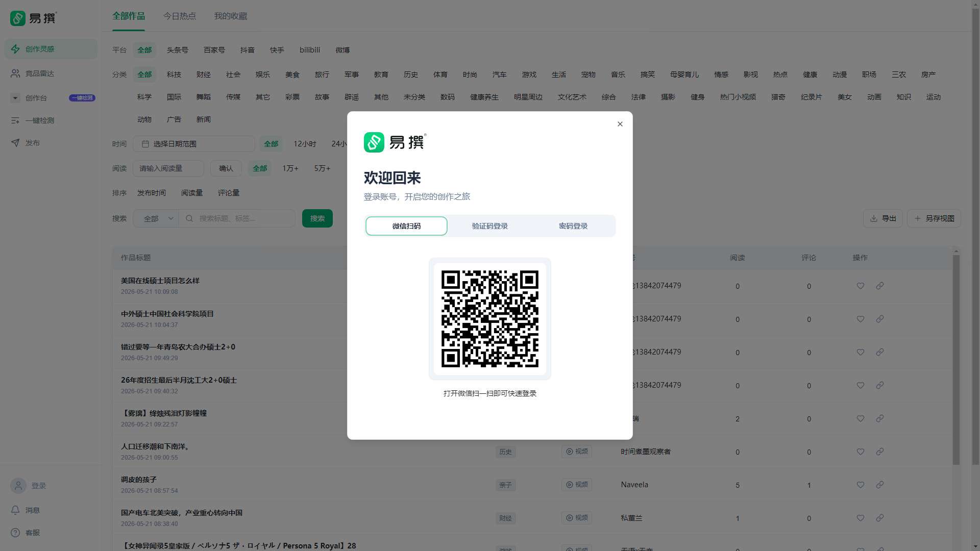980x551 pixels.
Task: Favorite 【雾漓】绛烛残泪灯影幢幢 with heart icon
Action: click(860, 418)
